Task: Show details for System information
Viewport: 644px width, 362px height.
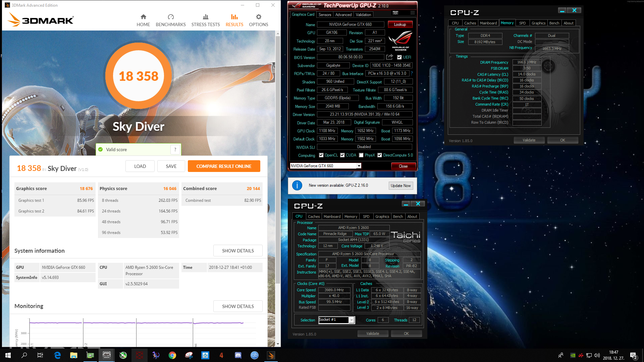Action: point(238,251)
